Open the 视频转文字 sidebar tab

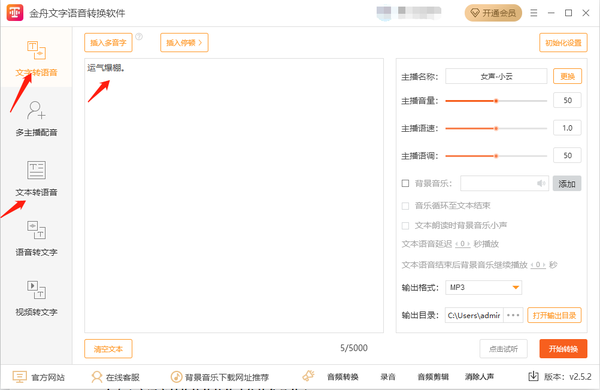(36, 298)
